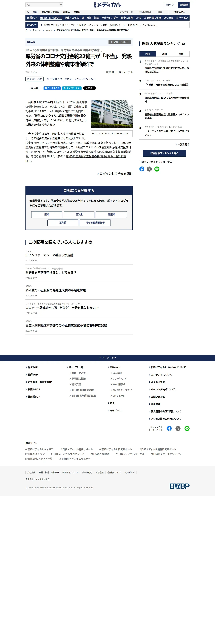The width and height of the screenshot is (215, 644).
Task: Click the 新型コロナウイルス tag
Action: pyautogui.click(x=85, y=79)
